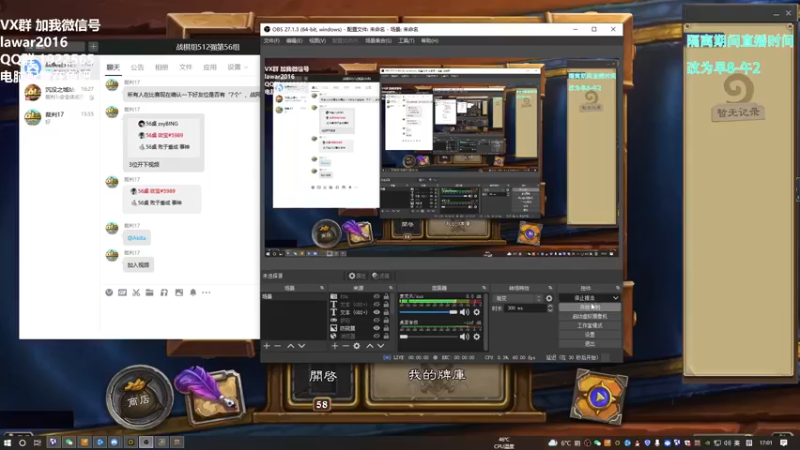Open the 文件 menu in OBS
800x450 pixels.
click(x=271, y=40)
